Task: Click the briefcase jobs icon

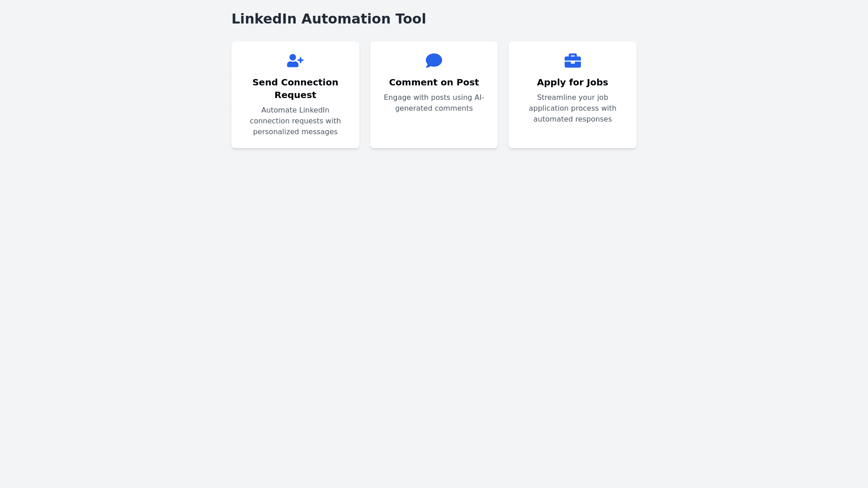Action: [x=572, y=61]
